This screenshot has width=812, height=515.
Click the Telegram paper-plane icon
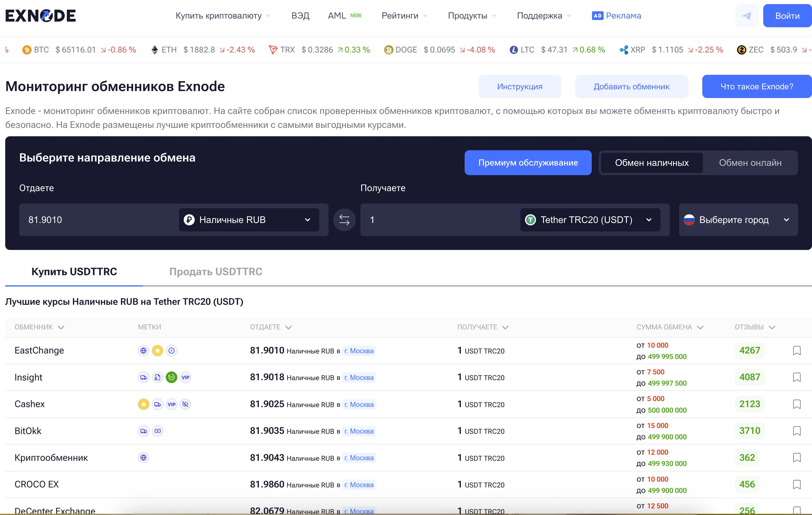pos(747,15)
